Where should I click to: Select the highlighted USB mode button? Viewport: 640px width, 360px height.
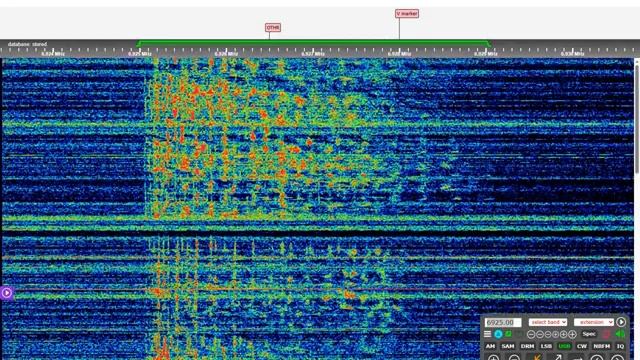(564, 346)
